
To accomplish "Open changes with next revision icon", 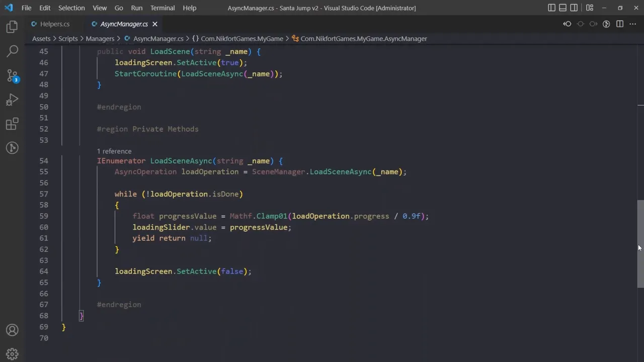I will tap(593, 24).
